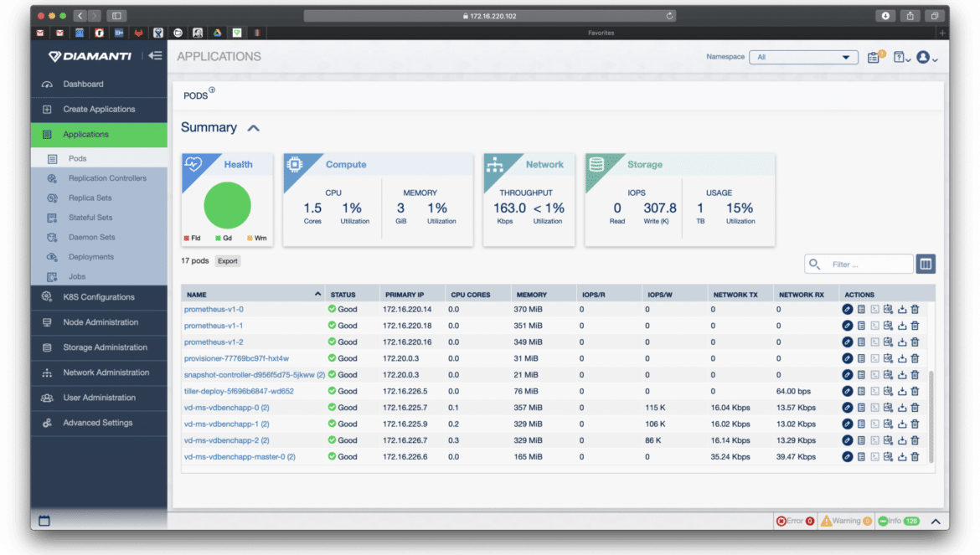Image resolution: width=980 pixels, height=555 pixels.
Task: Open Dashboard in the sidebar
Action: (99, 84)
